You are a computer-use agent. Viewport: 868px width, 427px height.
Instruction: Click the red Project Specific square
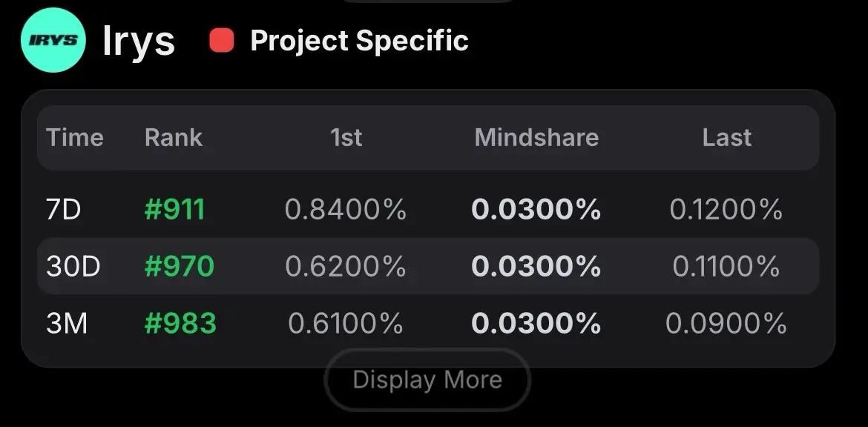(221, 40)
